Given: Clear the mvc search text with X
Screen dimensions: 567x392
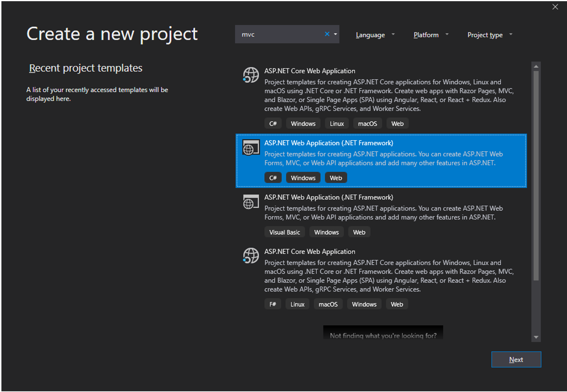Looking at the screenshot, I should (x=327, y=34).
